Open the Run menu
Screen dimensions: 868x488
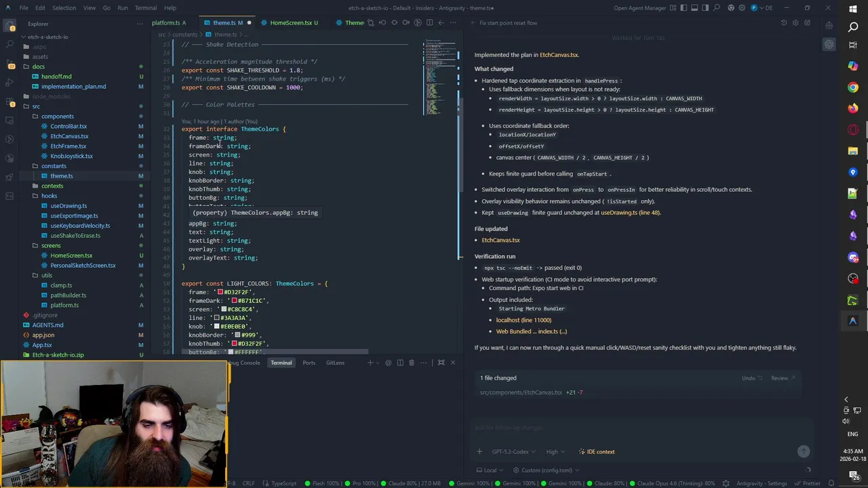(123, 7)
